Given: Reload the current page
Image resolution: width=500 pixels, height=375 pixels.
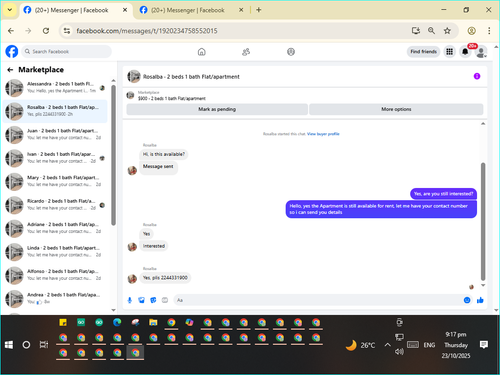Looking at the screenshot, I should (46, 31).
